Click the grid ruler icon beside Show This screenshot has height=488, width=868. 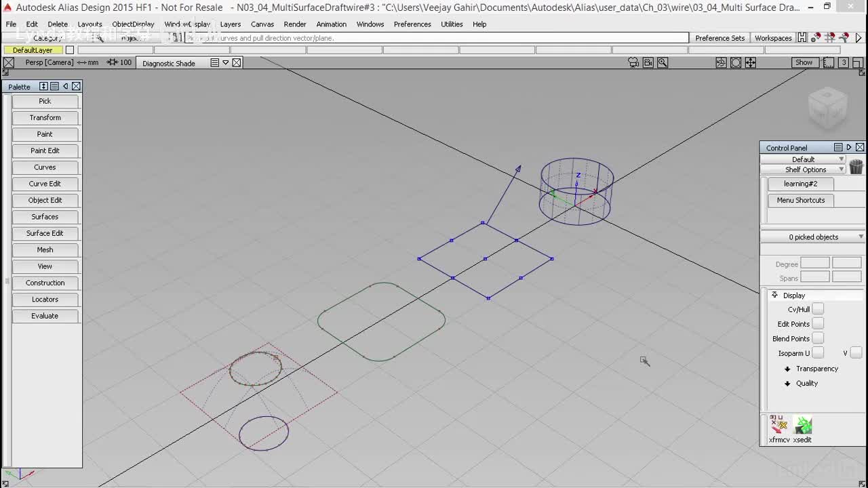tap(829, 62)
